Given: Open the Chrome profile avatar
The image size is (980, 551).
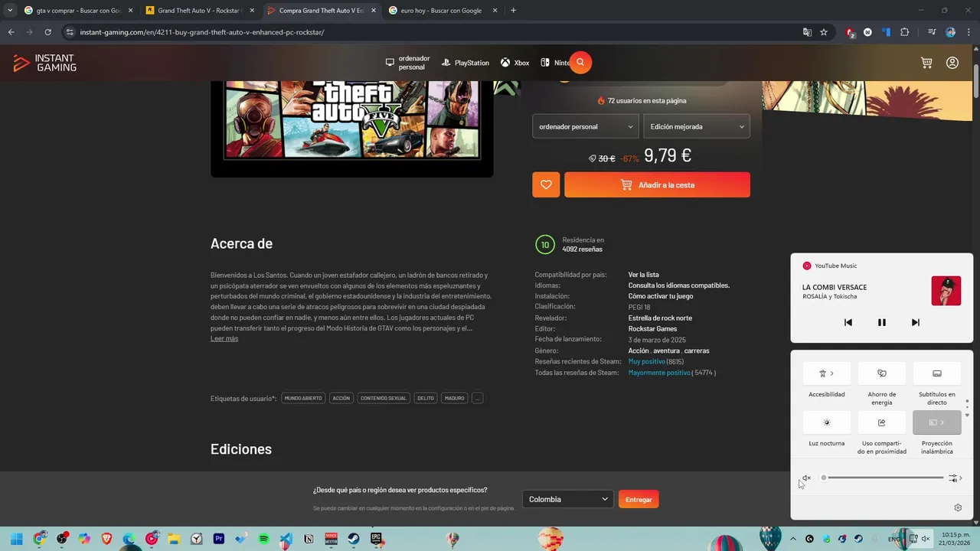Looking at the screenshot, I should [x=950, y=32].
